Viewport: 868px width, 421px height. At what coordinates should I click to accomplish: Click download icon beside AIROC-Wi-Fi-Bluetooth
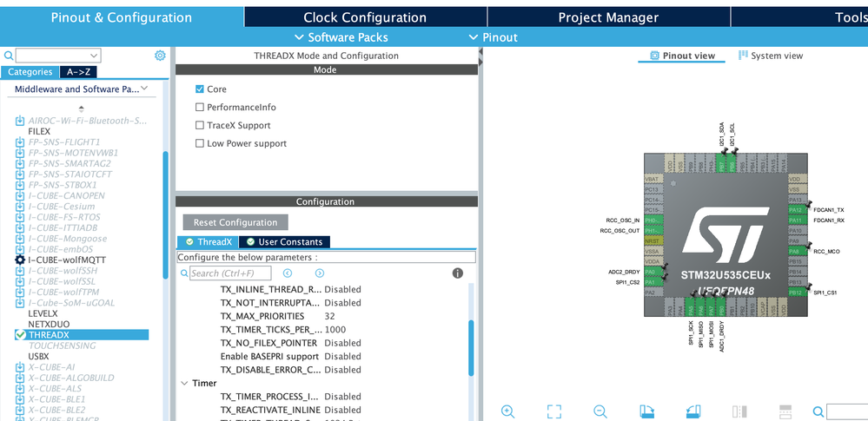[x=20, y=121]
